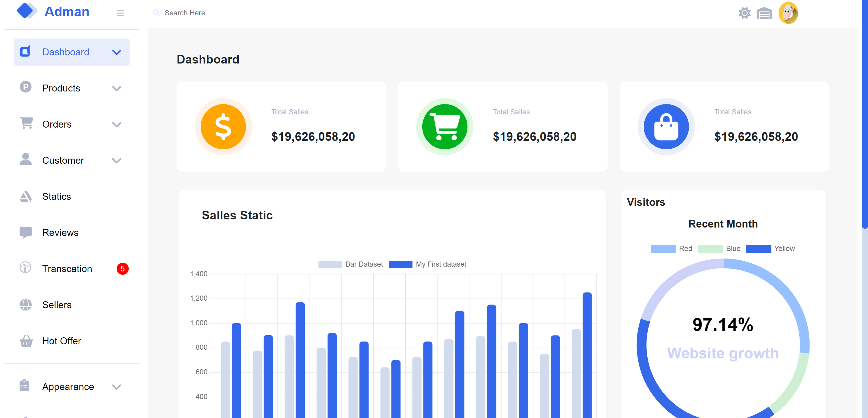
Task: Go to the Reviews section
Action: 60,233
